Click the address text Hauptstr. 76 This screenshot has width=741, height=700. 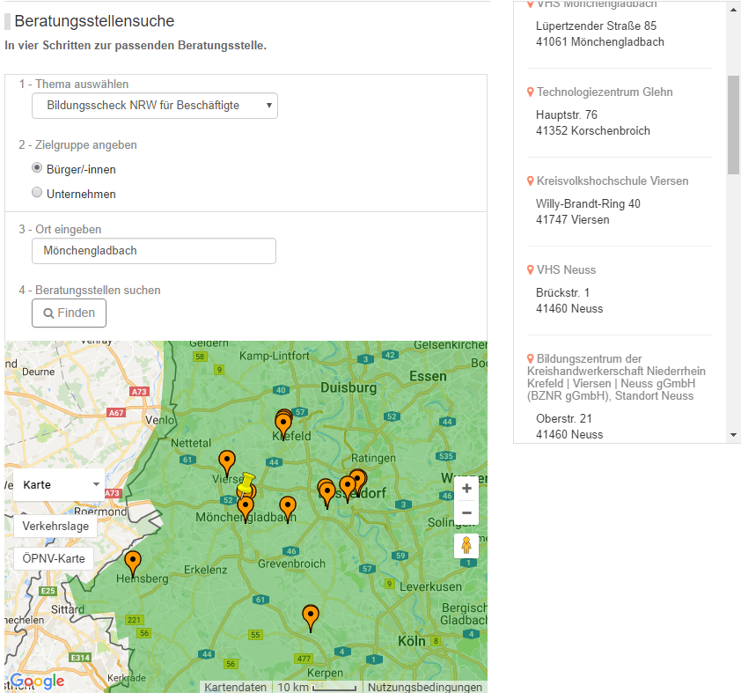tap(567, 115)
